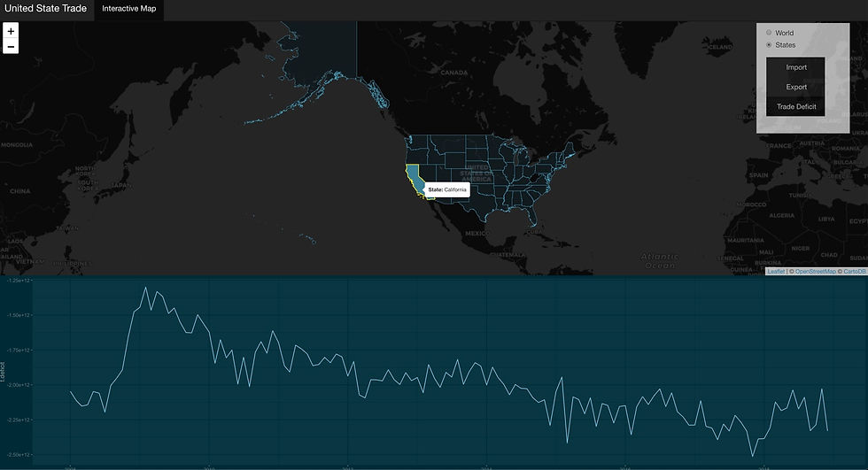
Task: Click the -2.00e+12 axis label
Action: coord(19,385)
